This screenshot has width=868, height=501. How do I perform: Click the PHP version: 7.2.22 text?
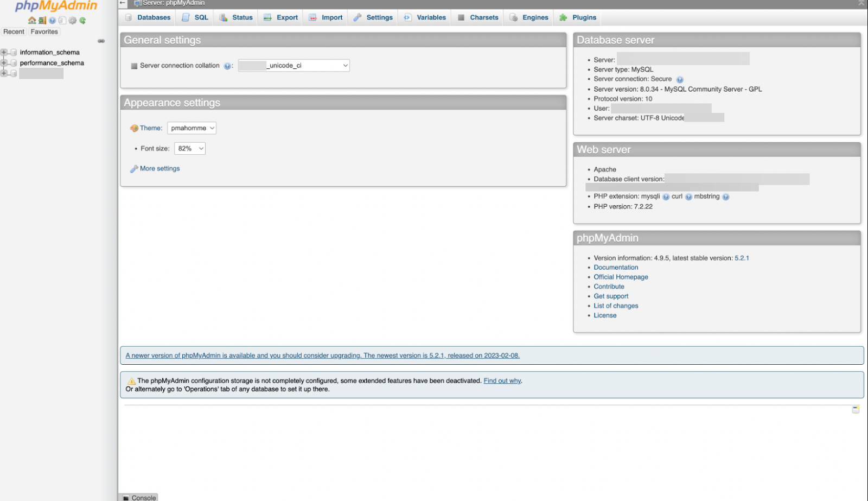[623, 207]
